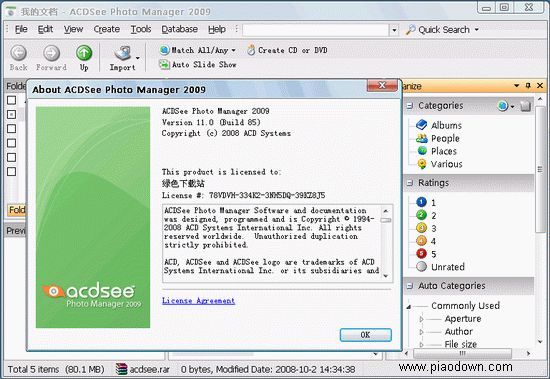
Task: Close the Organize panel with its X
Action: pos(540,86)
